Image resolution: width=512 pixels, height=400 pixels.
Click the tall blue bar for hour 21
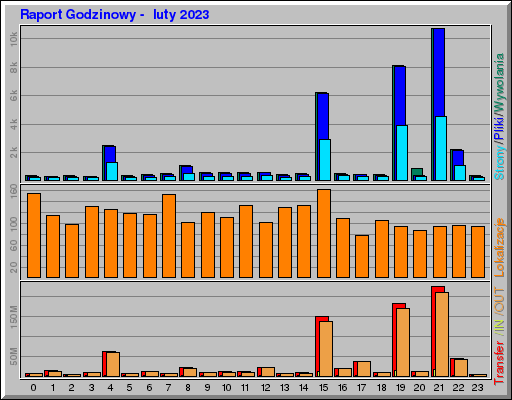[439, 72]
